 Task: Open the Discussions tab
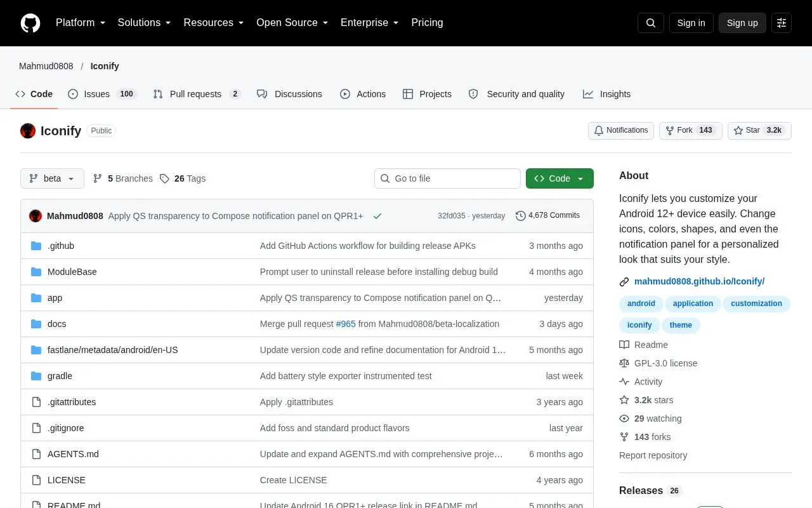[x=289, y=94]
